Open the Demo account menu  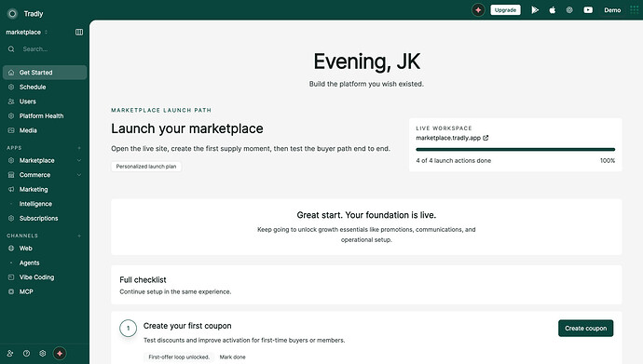(612, 10)
